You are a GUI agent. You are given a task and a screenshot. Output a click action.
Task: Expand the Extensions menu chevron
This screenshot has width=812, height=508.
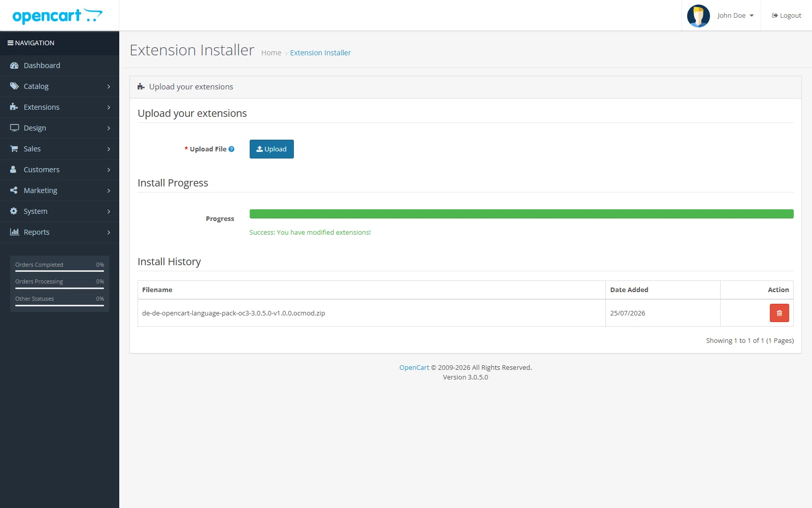point(109,108)
